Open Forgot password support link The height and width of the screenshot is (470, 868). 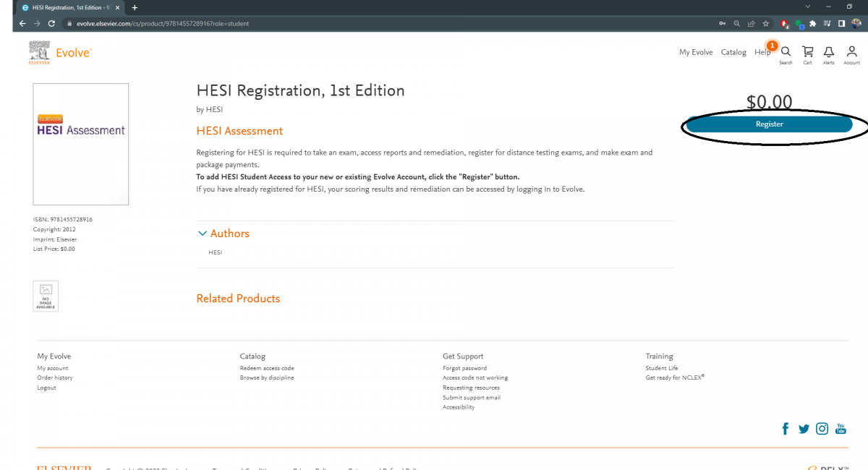[x=465, y=368]
